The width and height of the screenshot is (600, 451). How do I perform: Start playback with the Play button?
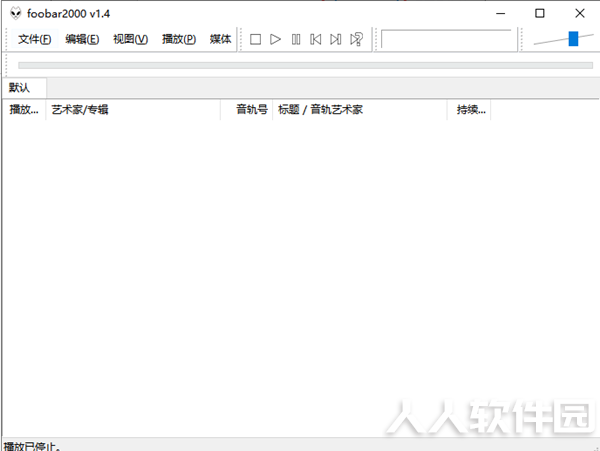click(275, 39)
